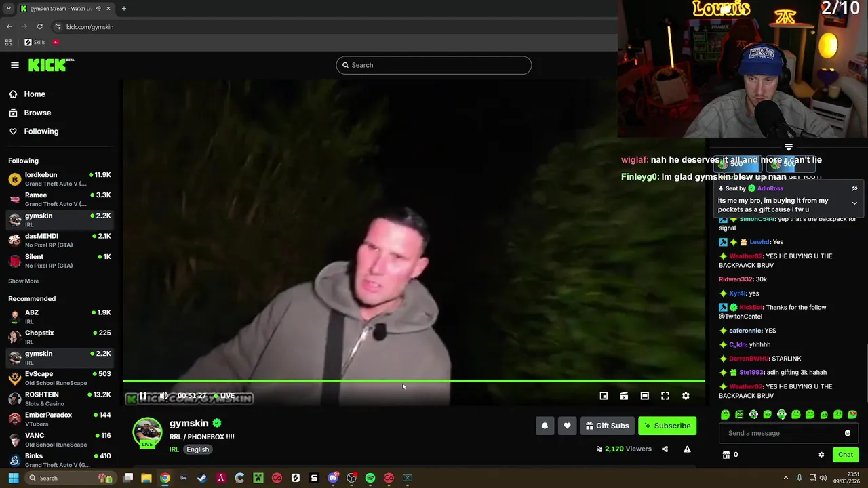Mute the gymskin Stream tab audio
868x488 pixels.
tap(98, 8)
